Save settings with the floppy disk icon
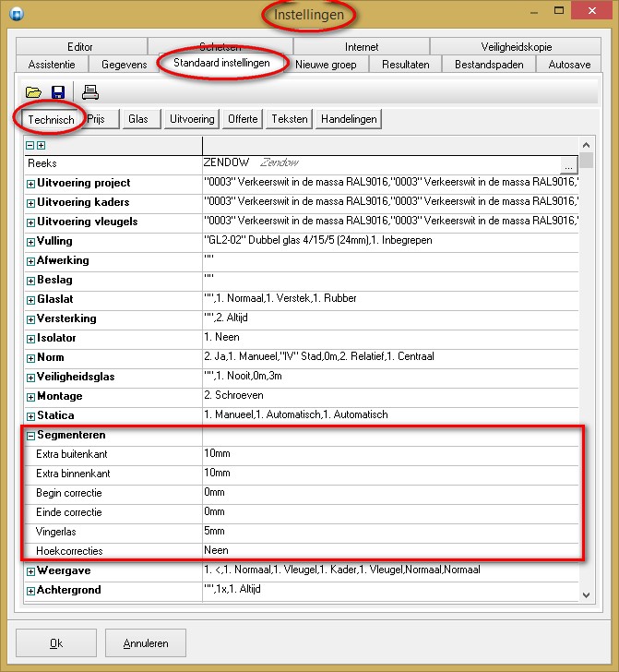The image size is (619, 672). [x=58, y=92]
